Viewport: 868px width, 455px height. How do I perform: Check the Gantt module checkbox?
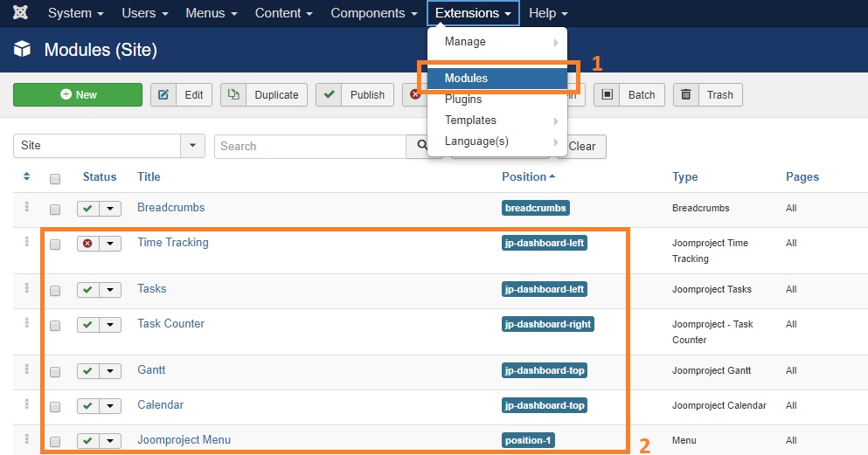55,372
